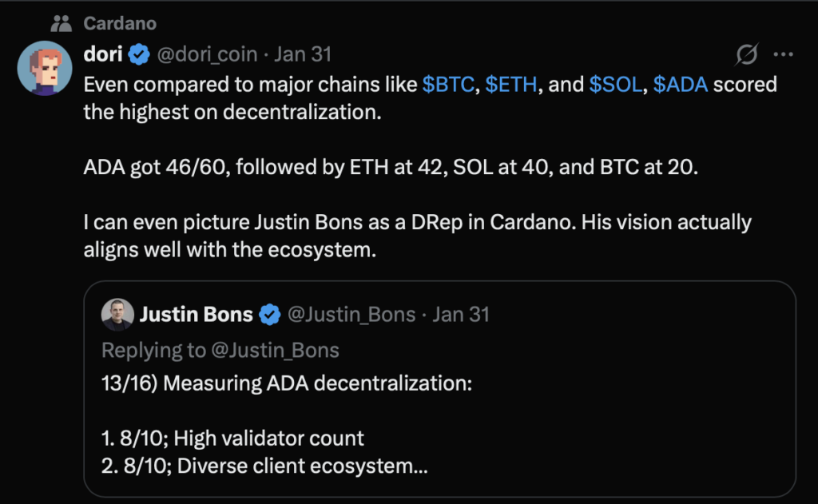This screenshot has width=818, height=504.
Task: Click the Grok slashed-circle icon
Action: click(746, 54)
